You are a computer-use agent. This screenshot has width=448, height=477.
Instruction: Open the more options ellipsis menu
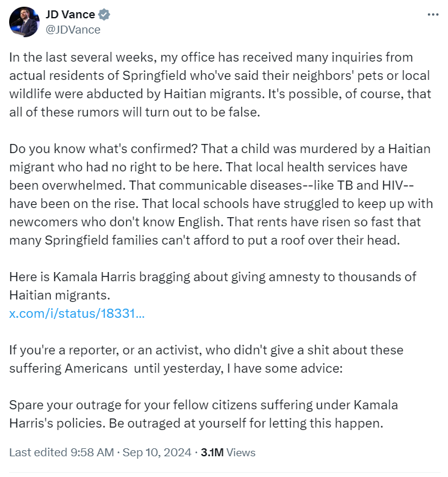click(433, 14)
